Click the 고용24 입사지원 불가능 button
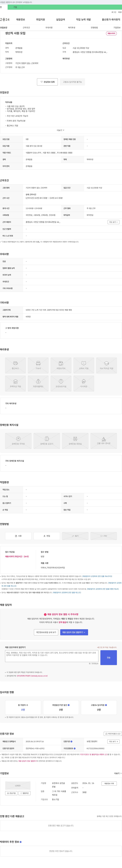The height and width of the screenshot is (868, 122). [72, 82]
